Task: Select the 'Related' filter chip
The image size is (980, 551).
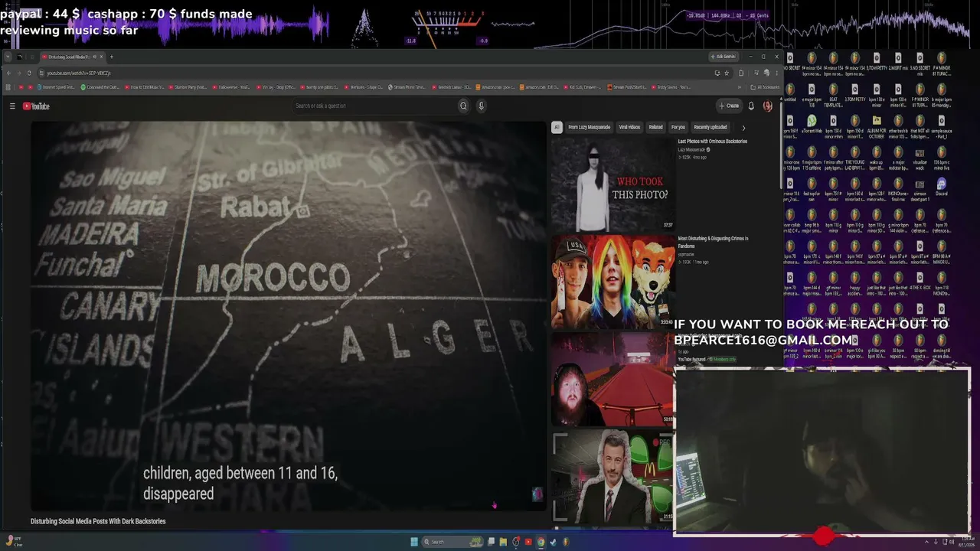Action: tap(656, 127)
